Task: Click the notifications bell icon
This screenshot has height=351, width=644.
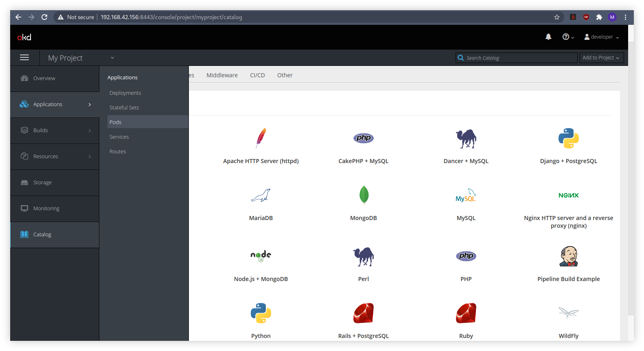Action: click(548, 37)
